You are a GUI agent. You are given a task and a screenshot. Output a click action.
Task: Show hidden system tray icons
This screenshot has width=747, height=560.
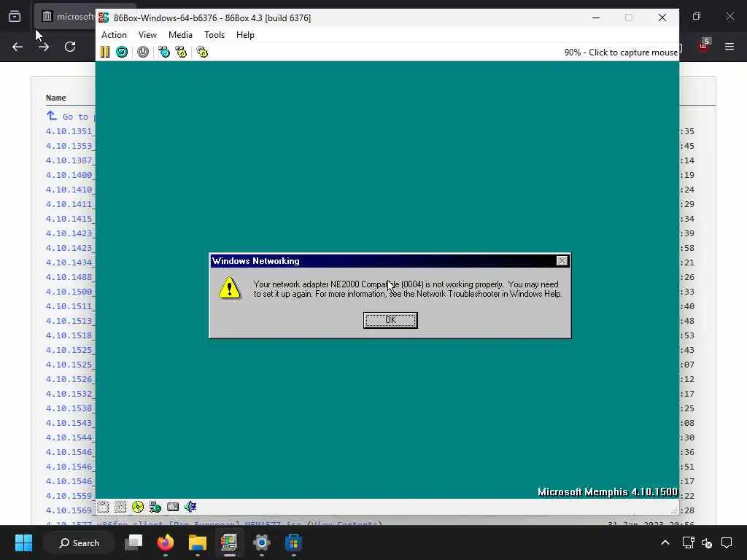pos(665,542)
